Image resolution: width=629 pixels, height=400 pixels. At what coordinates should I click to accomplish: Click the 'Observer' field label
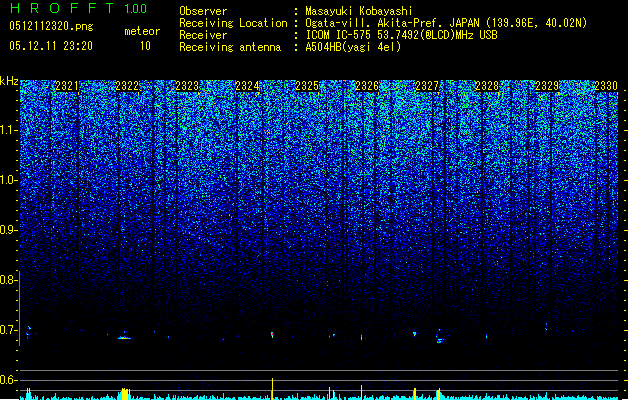[x=203, y=11]
